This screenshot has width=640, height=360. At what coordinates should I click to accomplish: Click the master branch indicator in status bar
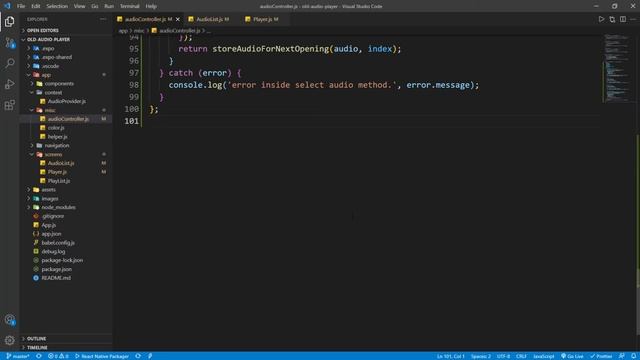coord(18,356)
